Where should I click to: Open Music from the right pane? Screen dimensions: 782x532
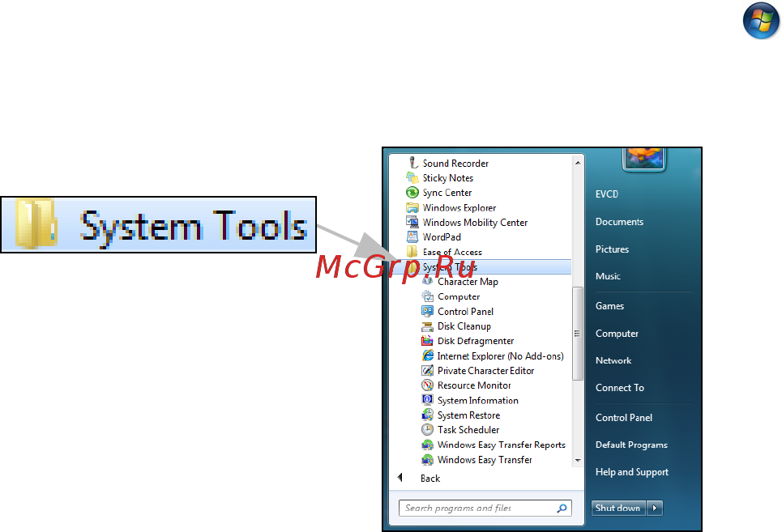coord(608,276)
